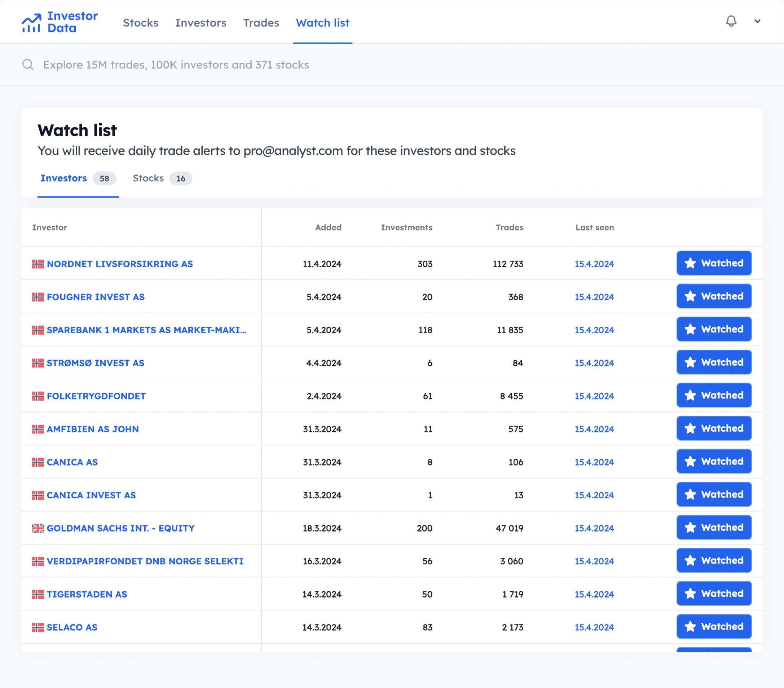Open the Stocks nav item

coord(140,23)
